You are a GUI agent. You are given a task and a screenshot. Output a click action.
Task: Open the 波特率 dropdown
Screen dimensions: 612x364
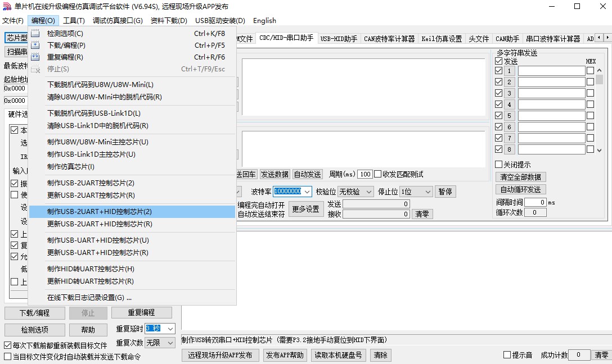pos(307,192)
